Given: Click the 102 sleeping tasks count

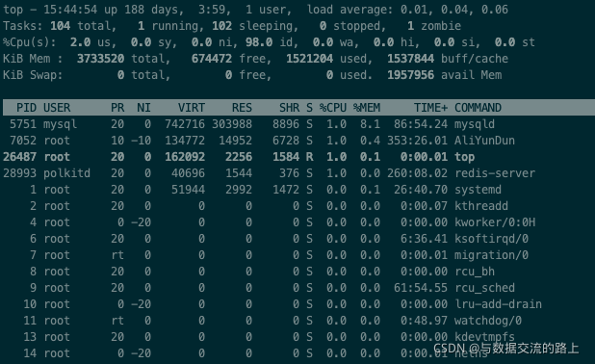Looking at the screenshot, I should pos(222,26).
